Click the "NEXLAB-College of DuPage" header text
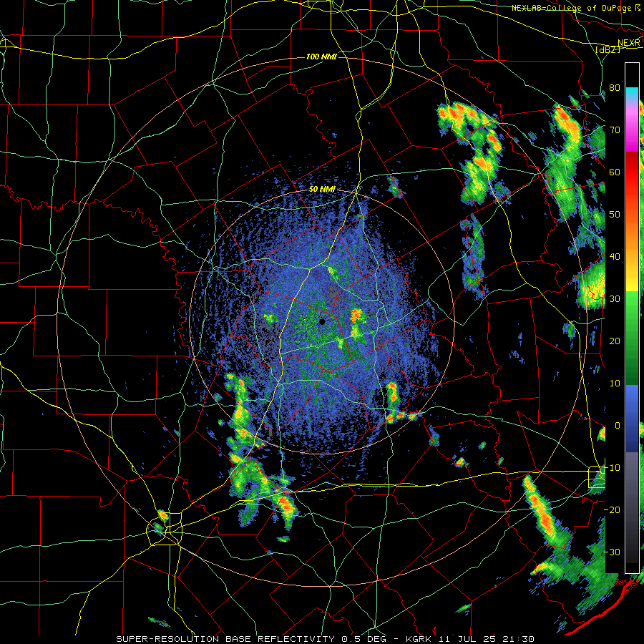 coord(571,8)
